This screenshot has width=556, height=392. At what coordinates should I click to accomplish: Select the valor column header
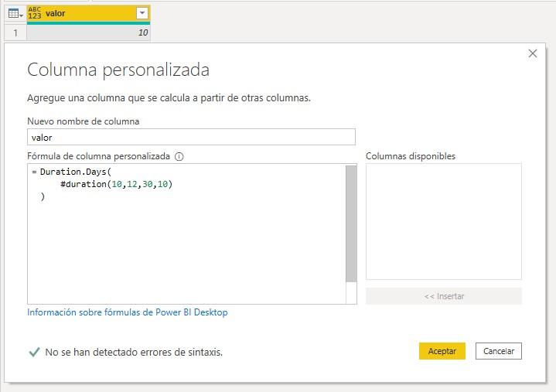coord(85,13)
